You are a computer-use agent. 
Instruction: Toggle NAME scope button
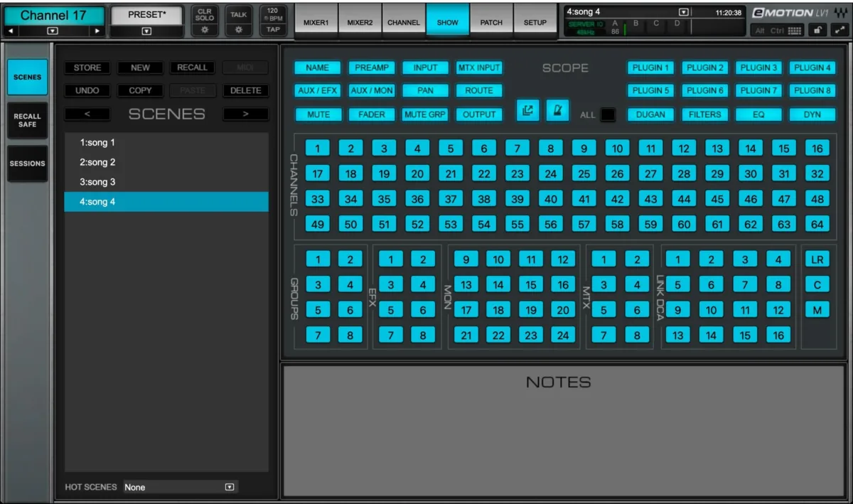(318, 68)
